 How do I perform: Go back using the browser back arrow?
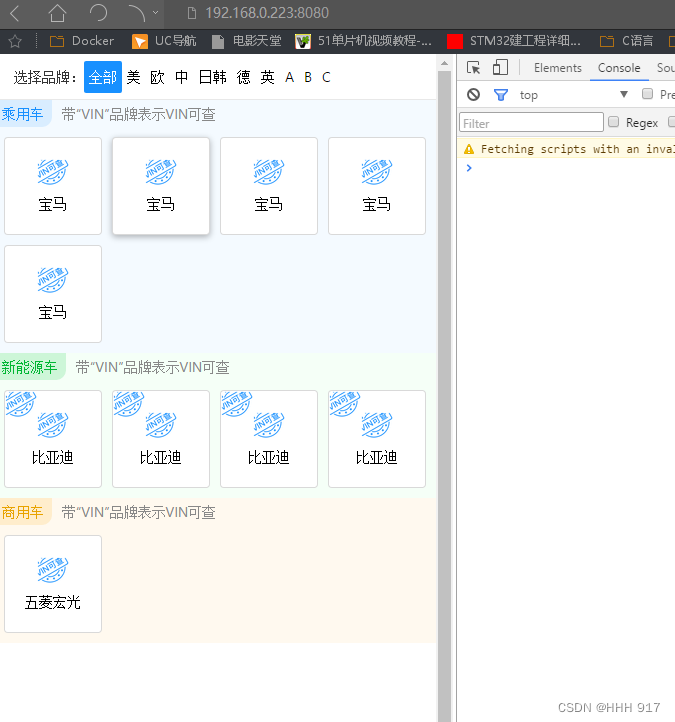click(x=15, y=13)
